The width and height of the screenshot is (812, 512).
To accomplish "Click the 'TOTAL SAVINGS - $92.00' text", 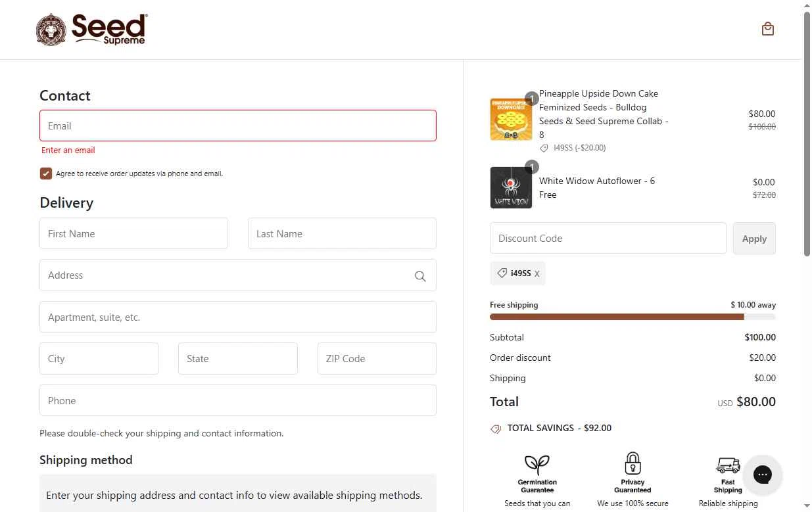I will (560, 428).
